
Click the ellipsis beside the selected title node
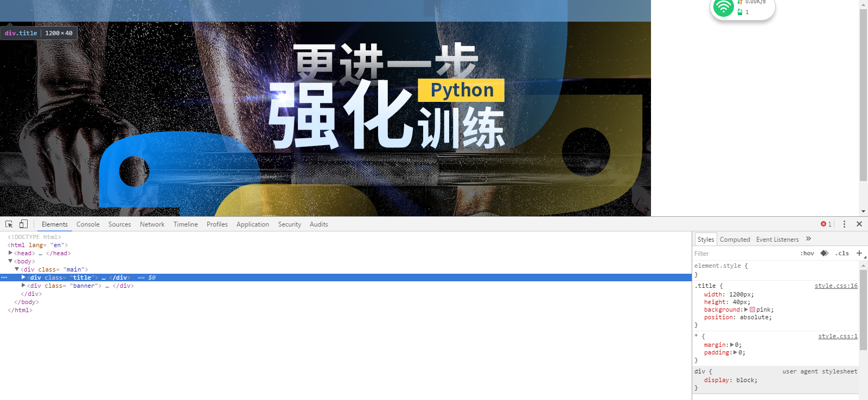tap(4, 278)
